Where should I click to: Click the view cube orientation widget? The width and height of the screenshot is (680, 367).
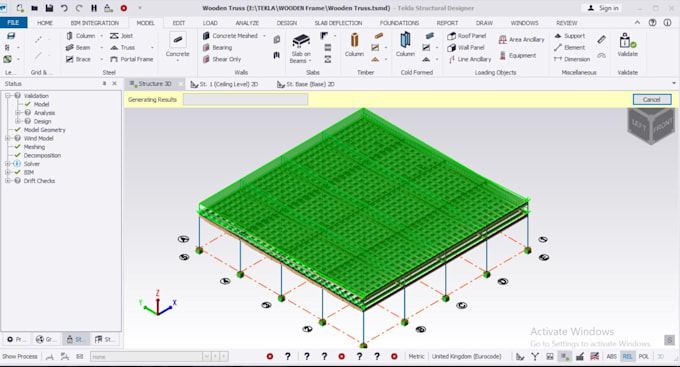[651, 126]
